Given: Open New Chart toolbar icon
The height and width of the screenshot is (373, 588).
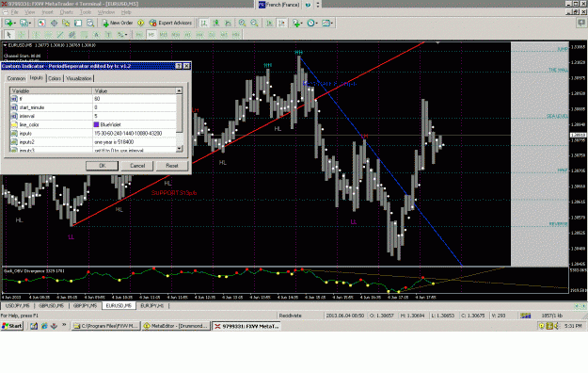Looking at the screenshot, I should 9,23.
